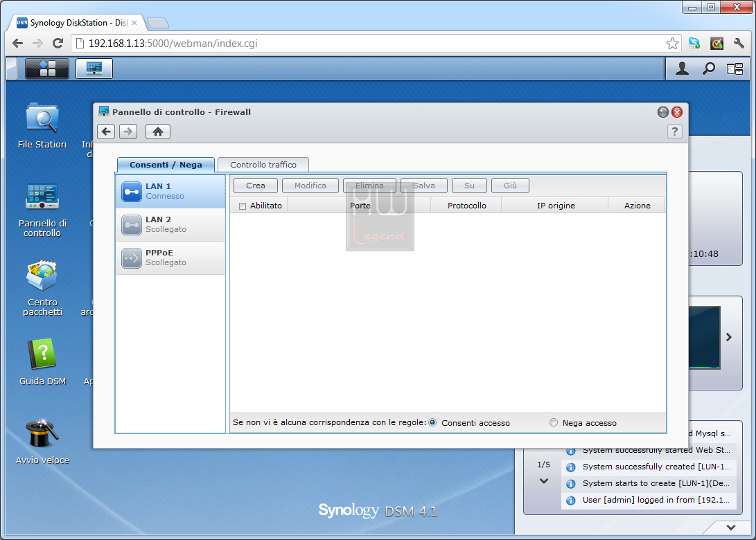Select LAN 1 interface
This screenshot has height=540, width=756.
coord(170,191)
